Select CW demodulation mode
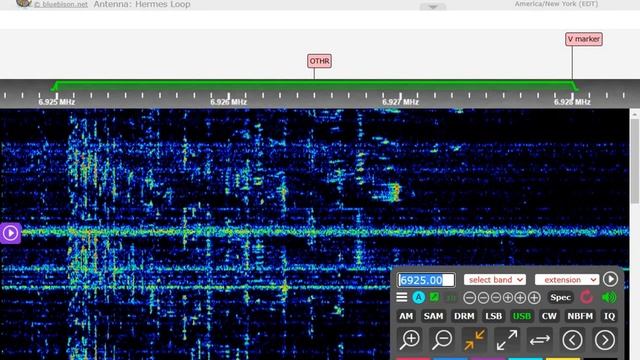This screenshot has width=640, height=360. click(x=549, y=316)
